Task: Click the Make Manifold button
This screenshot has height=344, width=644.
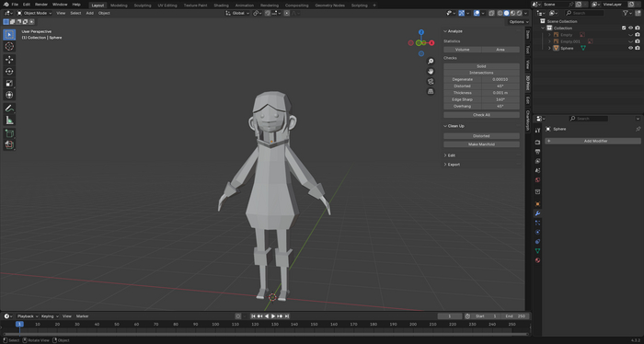Action: (481, 144)
